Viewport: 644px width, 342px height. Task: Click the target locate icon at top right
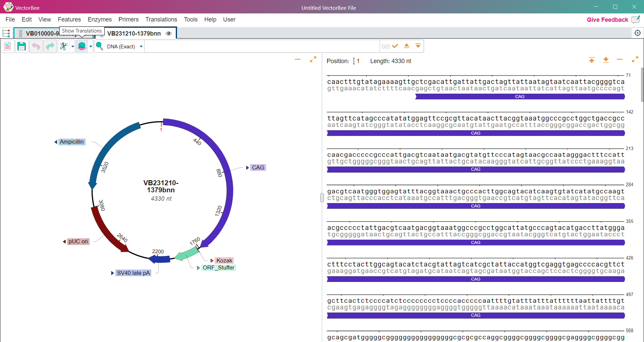click(637, 33)
